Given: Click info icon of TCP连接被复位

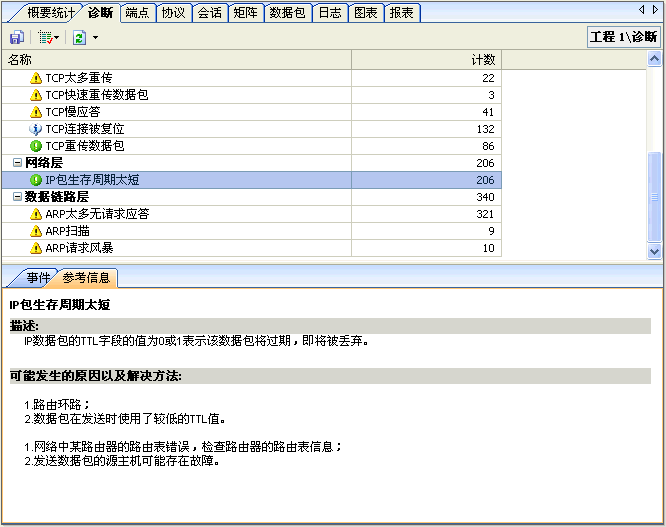Looking at the screenshot, I should coord(36,129).
